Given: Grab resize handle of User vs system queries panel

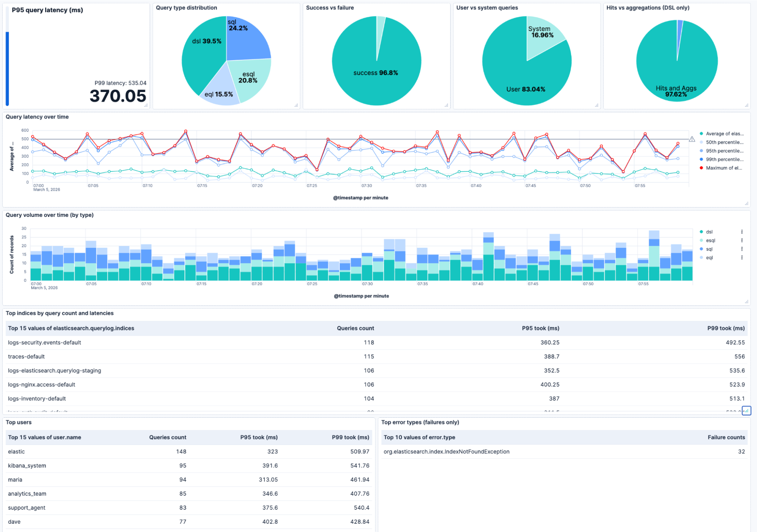Looking at the screenshot, I should coord(596,106).
